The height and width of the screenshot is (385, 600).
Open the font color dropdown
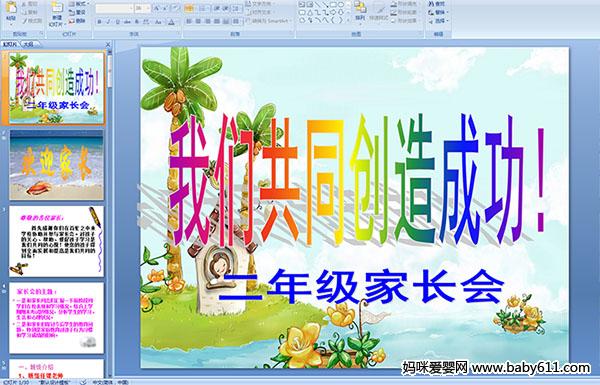[172, 22]
